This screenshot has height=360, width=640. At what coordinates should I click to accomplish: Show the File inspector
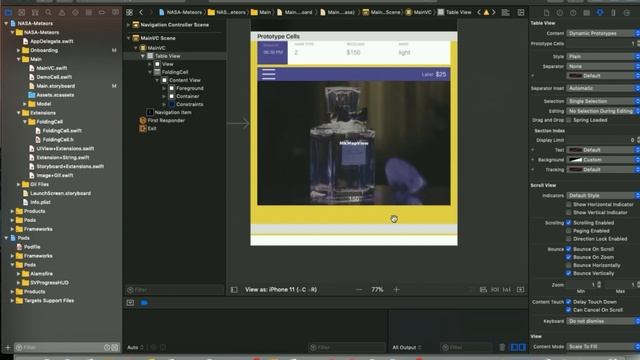(x=546, y=13)
